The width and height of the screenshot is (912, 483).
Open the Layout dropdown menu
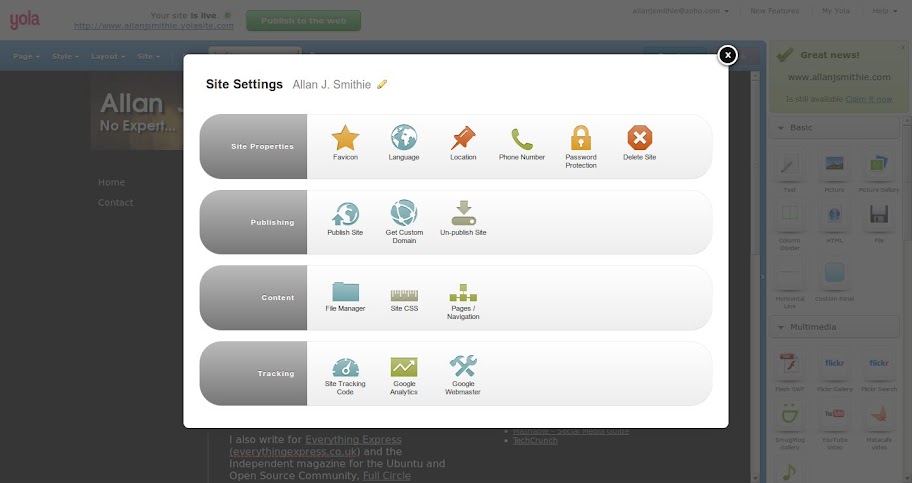pos(108,56)
